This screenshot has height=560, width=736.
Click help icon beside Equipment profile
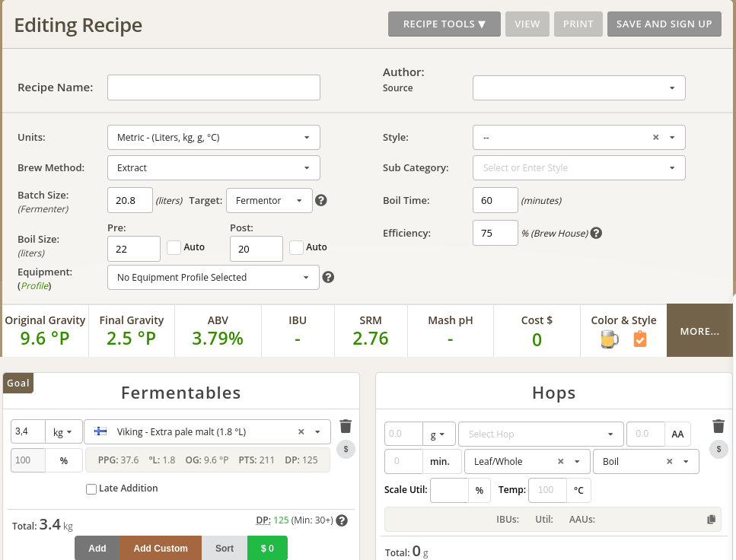(328, 277)
